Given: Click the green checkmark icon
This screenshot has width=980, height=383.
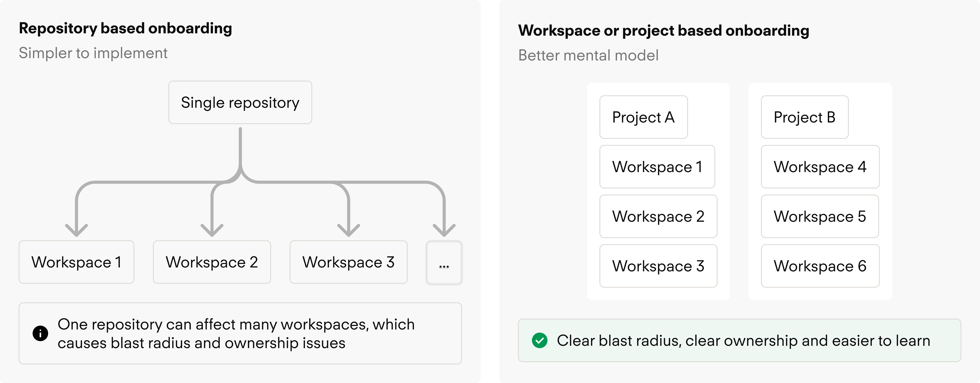Looking at the screenshot, I should click(x=540, y=340).
